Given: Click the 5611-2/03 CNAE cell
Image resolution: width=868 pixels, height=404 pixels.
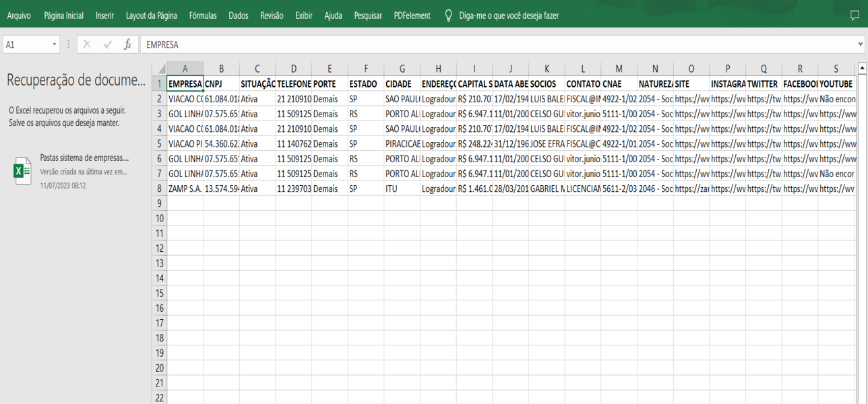Looking at the screenshot, I should coord(619,189).
